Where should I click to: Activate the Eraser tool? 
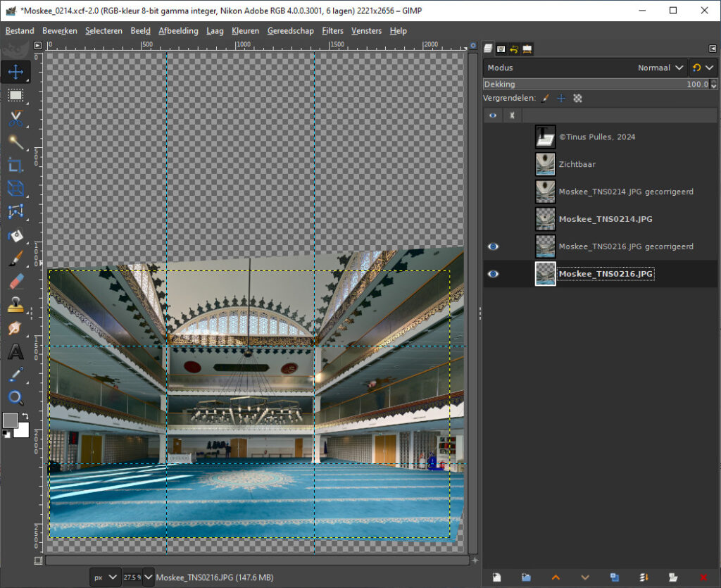click(x=15, y=282)
